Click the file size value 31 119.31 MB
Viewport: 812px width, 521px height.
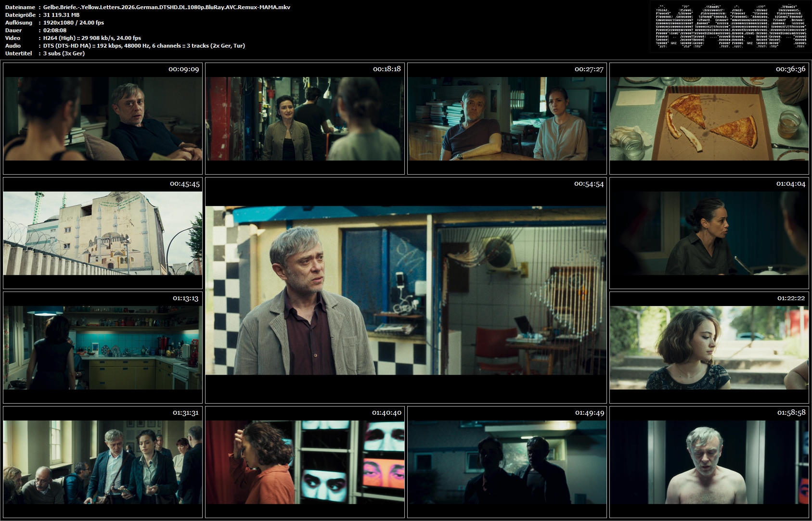click(x=61, y=15)
